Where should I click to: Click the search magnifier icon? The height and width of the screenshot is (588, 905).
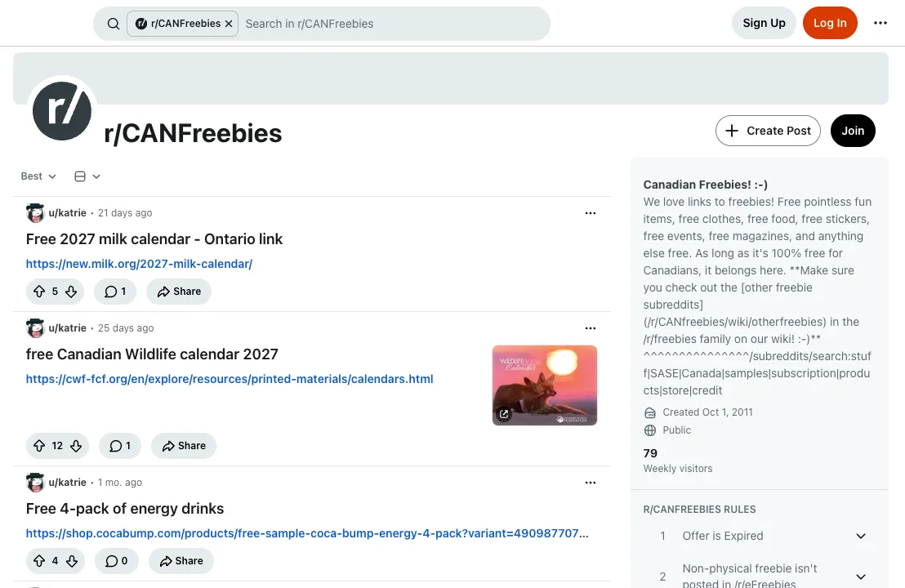[113, 24]
